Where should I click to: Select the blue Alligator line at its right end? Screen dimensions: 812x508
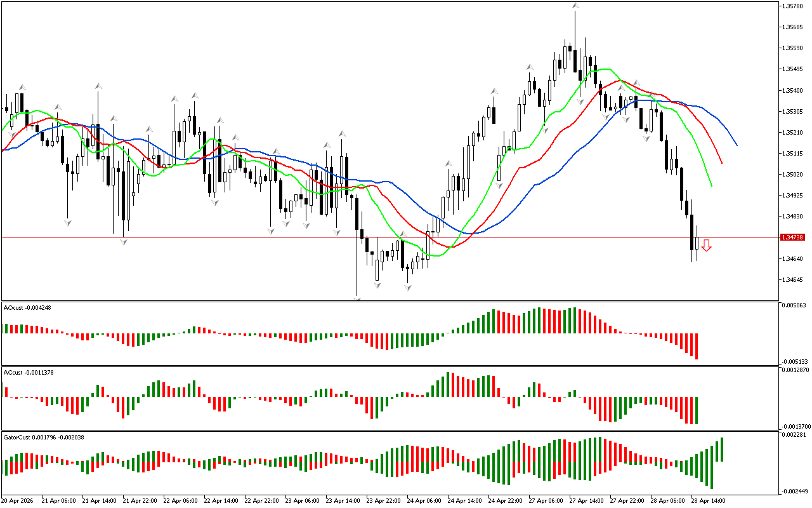tap(736, 144)
